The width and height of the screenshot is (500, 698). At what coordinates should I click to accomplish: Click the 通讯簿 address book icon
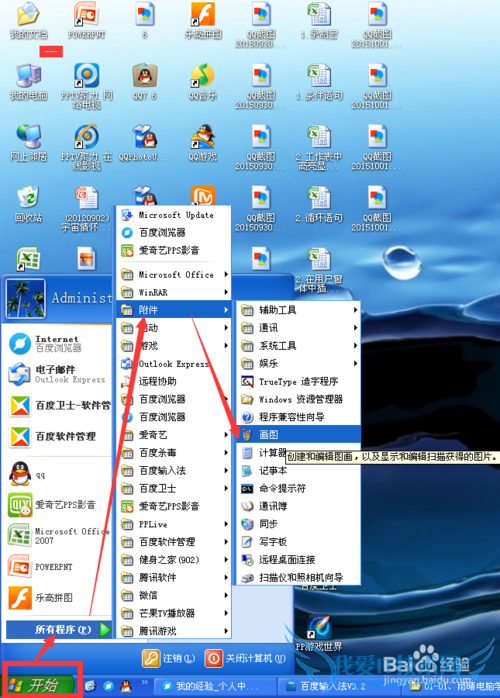point(247,506)
